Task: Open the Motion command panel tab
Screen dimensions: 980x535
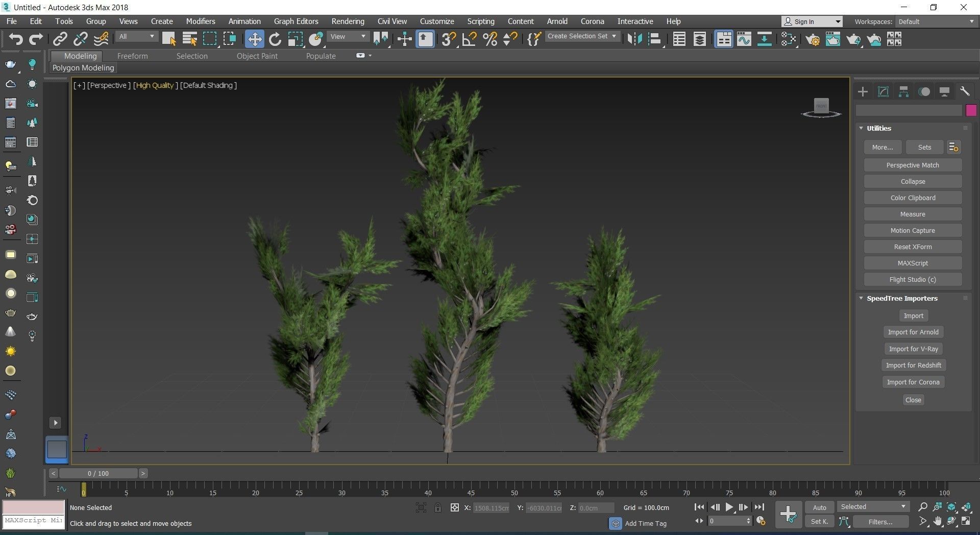Action: click(924, 92)
